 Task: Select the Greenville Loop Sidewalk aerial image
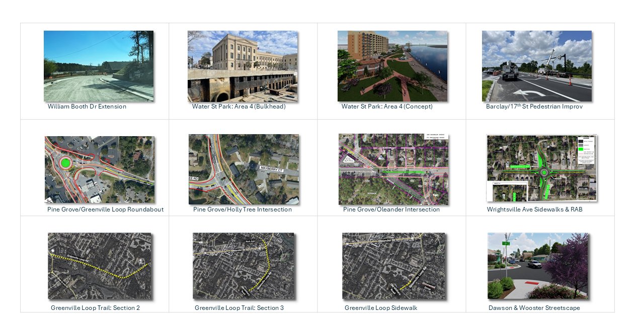393,266
